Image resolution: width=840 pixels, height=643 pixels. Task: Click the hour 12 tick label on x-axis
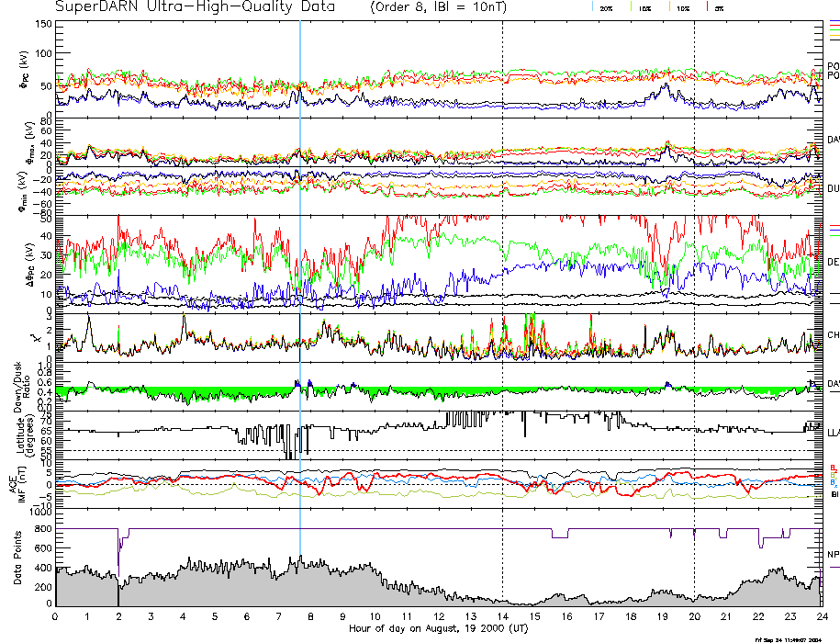(x=439, y=617)
